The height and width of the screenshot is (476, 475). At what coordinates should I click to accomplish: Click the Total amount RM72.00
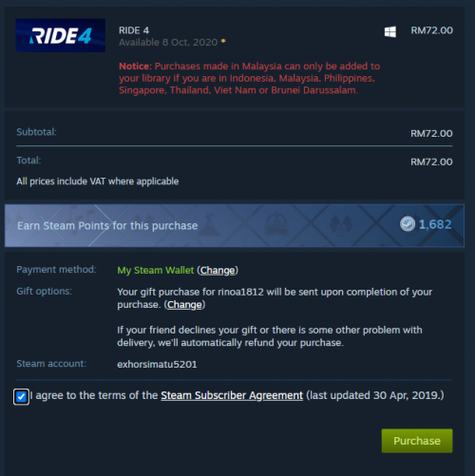point(431,162)
